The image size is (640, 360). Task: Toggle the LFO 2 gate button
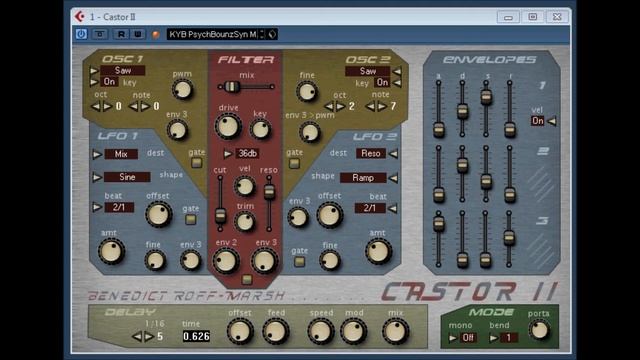coord(299,261)
